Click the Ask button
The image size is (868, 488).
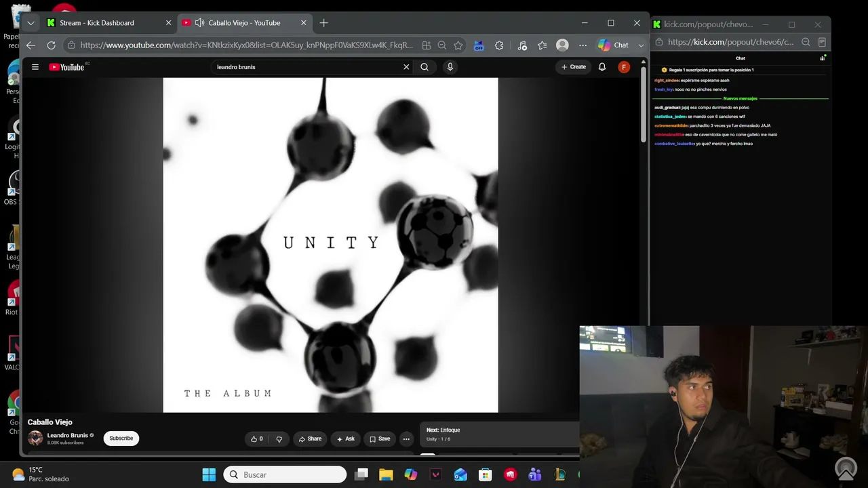(x=346, y=439)
